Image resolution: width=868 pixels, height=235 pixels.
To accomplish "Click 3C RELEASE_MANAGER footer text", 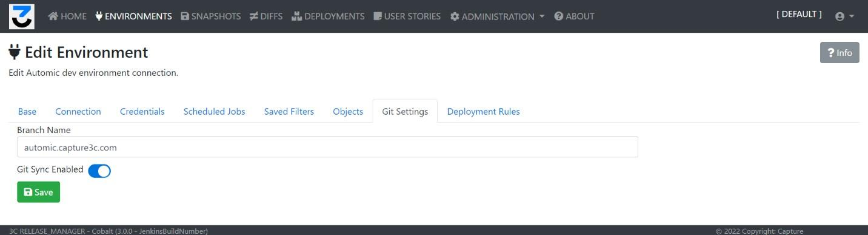I will point(109,231).
